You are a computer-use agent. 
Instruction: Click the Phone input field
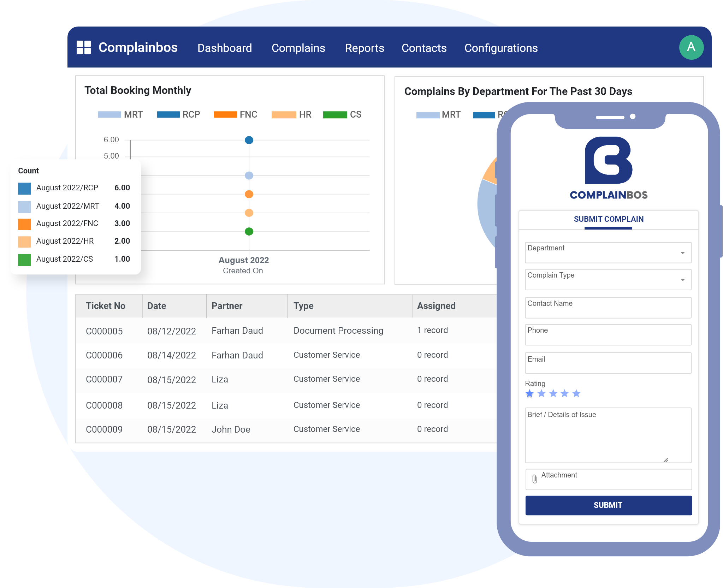[608, 335]
